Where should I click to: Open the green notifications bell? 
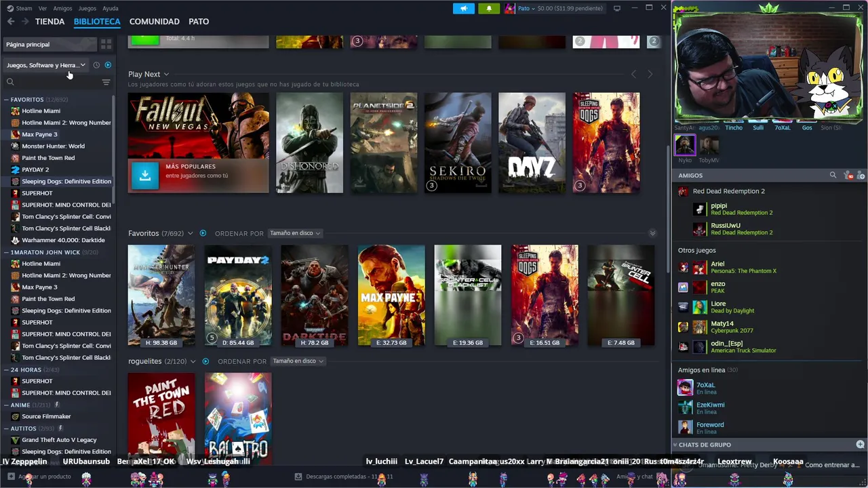(x=489, y=8)
